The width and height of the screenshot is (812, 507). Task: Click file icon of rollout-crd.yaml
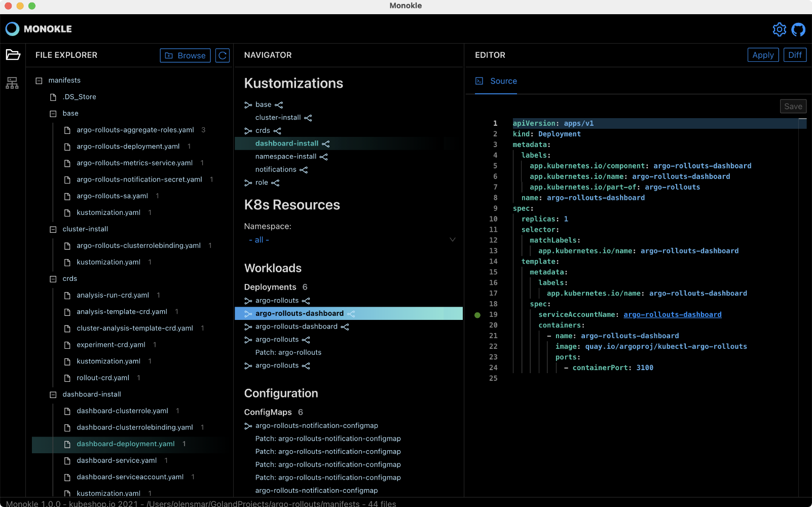click(67, 378)
